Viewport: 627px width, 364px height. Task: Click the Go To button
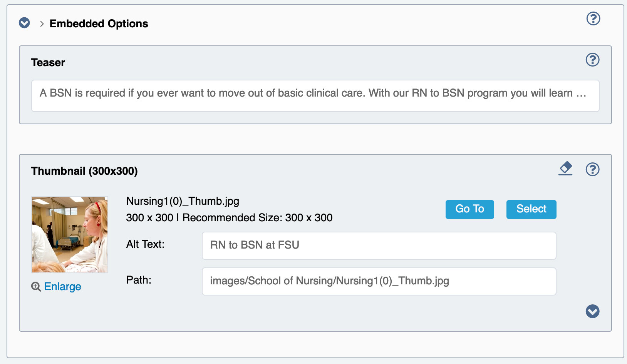469,209
